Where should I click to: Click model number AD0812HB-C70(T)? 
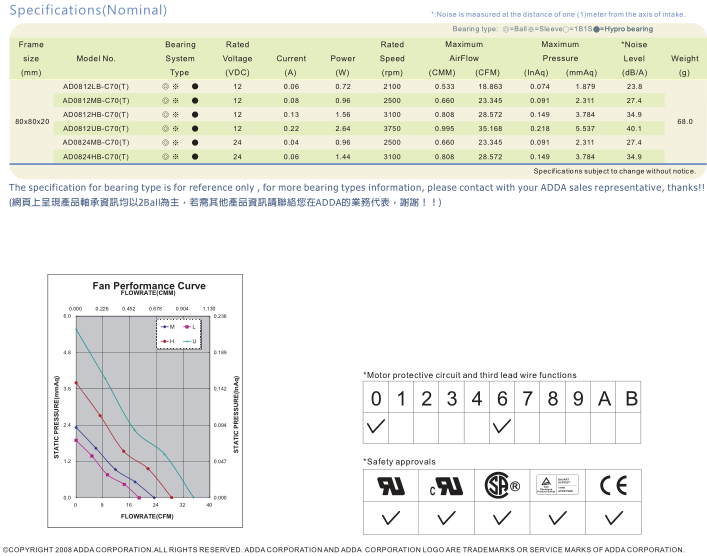click(x=96, y=115)
